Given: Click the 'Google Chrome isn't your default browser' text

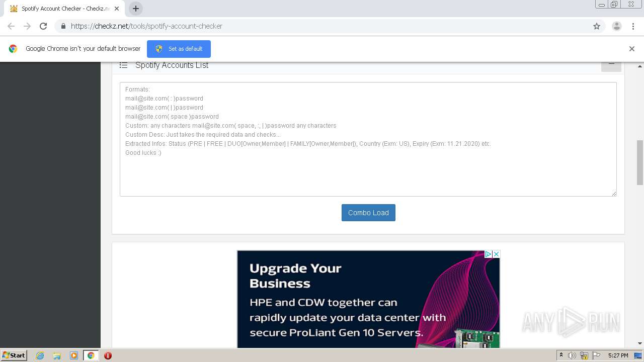Looking at the screenshot, I should click(x=83, y=49).
